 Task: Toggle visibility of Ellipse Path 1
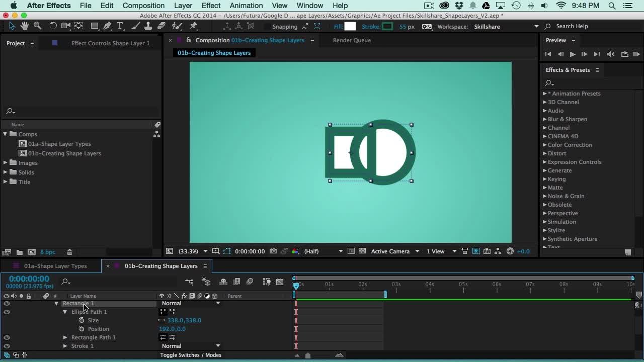pos(7,312)
